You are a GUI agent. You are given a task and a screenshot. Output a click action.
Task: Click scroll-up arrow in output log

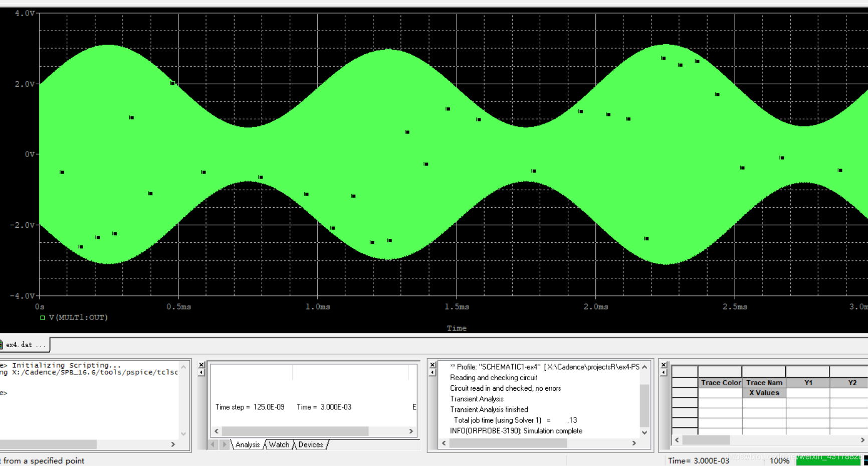(x=644, y=367)
